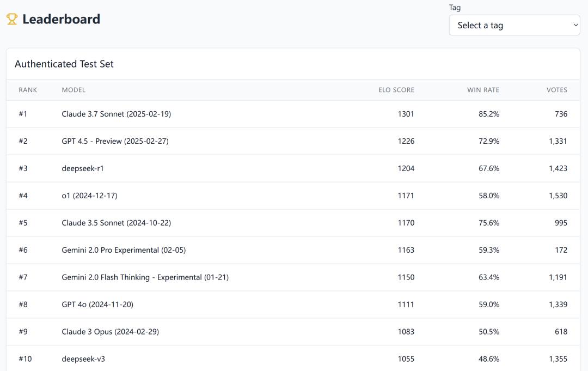Sort by ELO SCORE column header
The image size is (588, 371).
[396, 90]
